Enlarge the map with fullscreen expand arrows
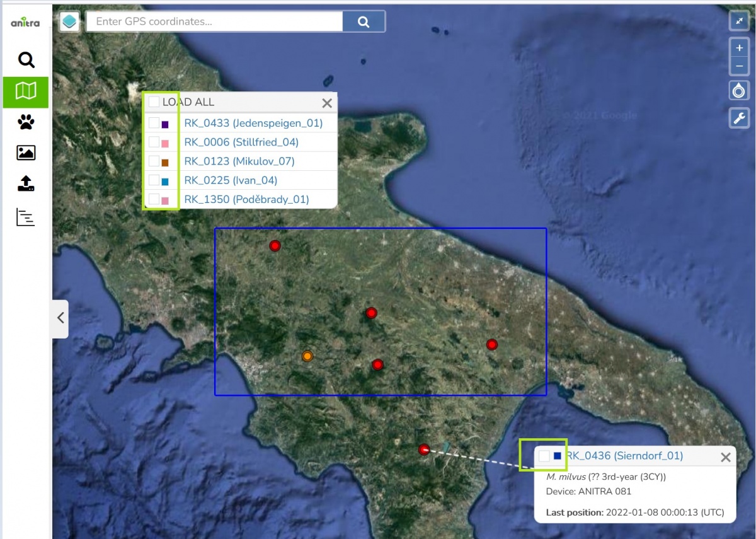 739,21
